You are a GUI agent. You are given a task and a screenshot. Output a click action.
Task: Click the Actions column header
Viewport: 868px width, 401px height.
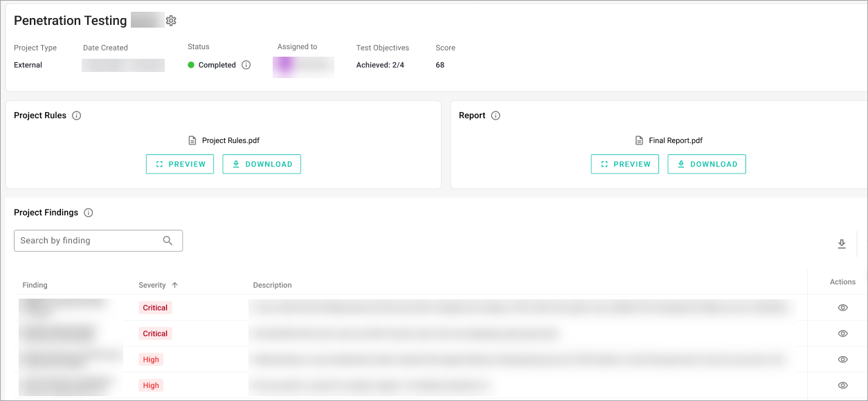click(842, 281)
